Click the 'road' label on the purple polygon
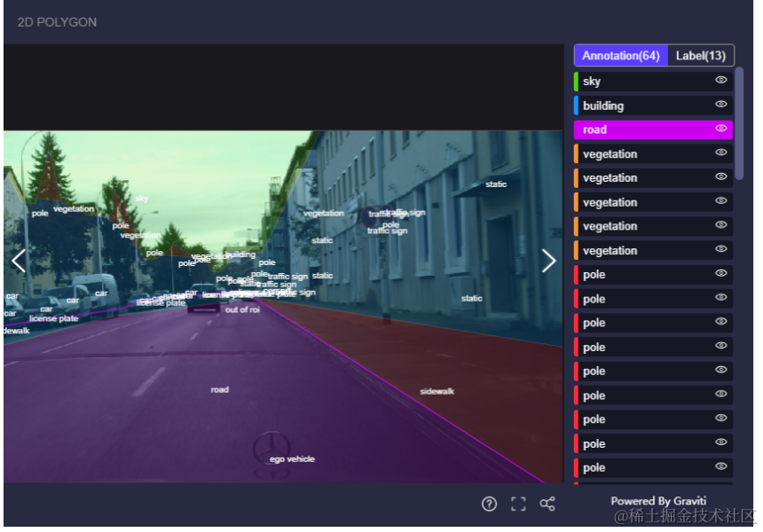The height and width of the screenshot is (532, 763). pos(219,389)
